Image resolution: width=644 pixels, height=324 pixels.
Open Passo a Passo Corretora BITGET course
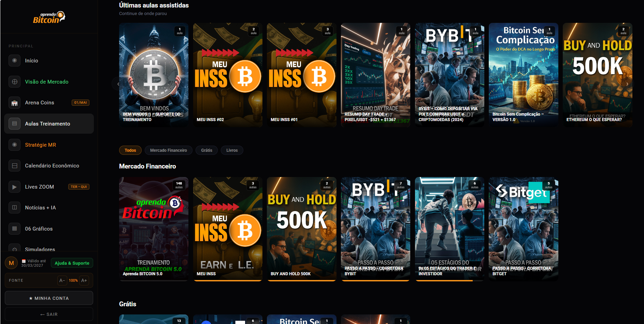tap(524, 229)
